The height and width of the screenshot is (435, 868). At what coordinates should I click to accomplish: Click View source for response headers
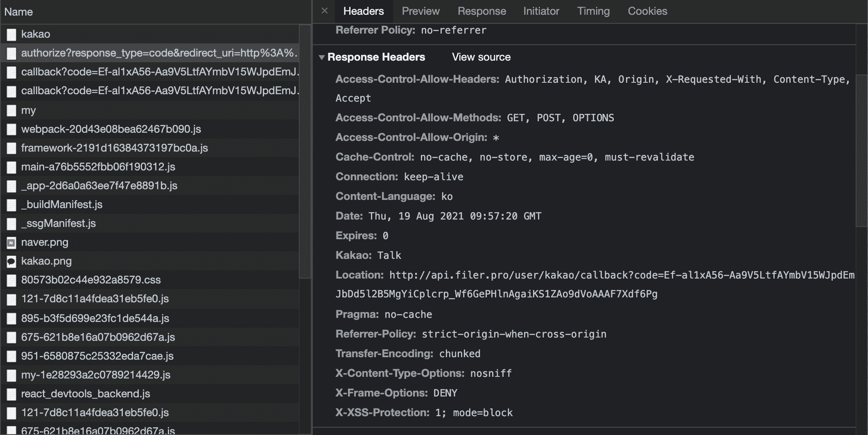tap(481, 57)
